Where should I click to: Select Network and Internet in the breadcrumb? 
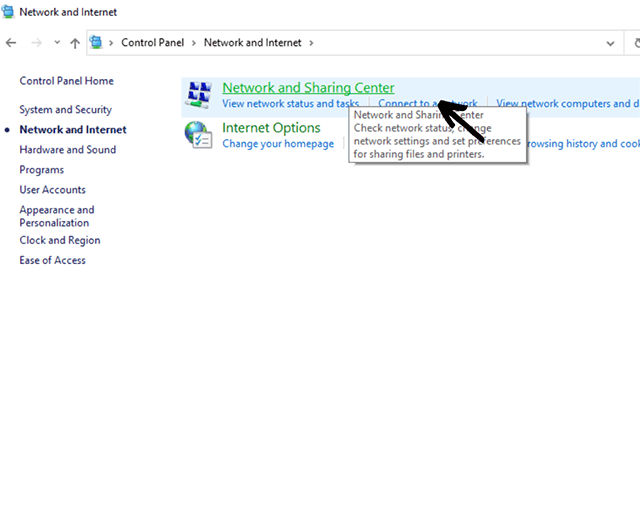pyautogui.click(x=253, y=42)
